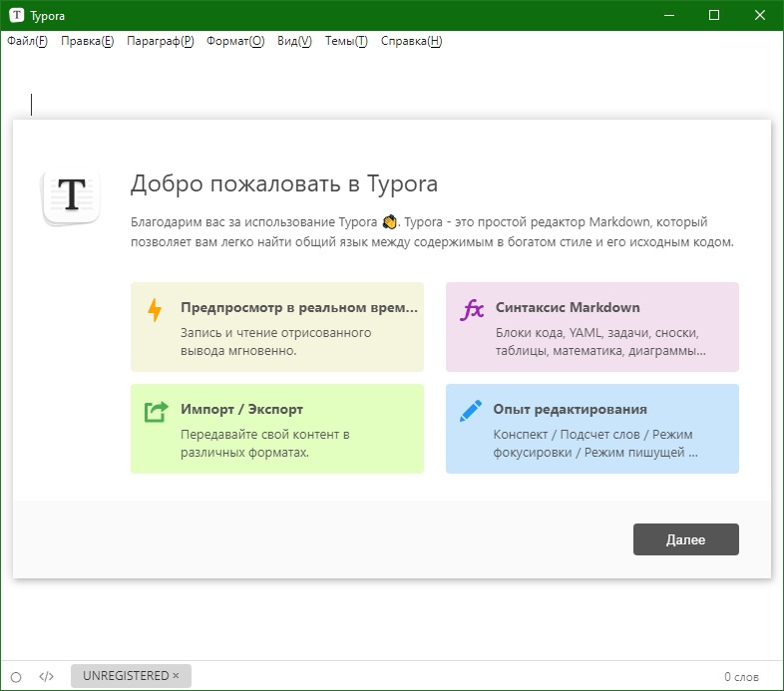The height and width of the screenshot is (691, 784).
Task: Maximize the Typora window
Action: pyautogui.click(x=714, y=15)
